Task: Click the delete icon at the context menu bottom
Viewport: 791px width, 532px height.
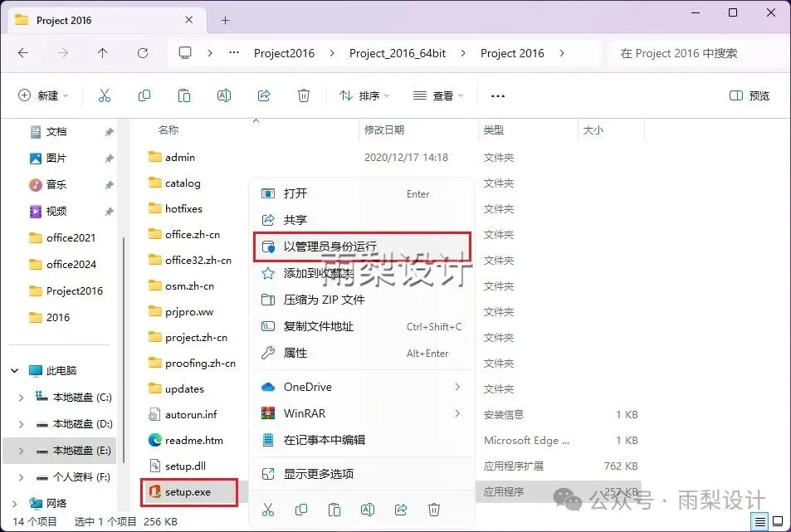Action: pos(434,510)
